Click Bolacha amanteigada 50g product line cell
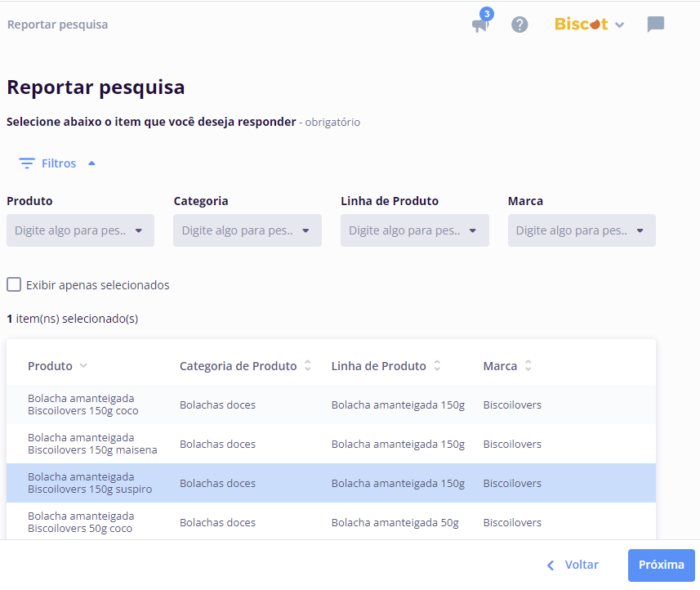 [395, 522]
